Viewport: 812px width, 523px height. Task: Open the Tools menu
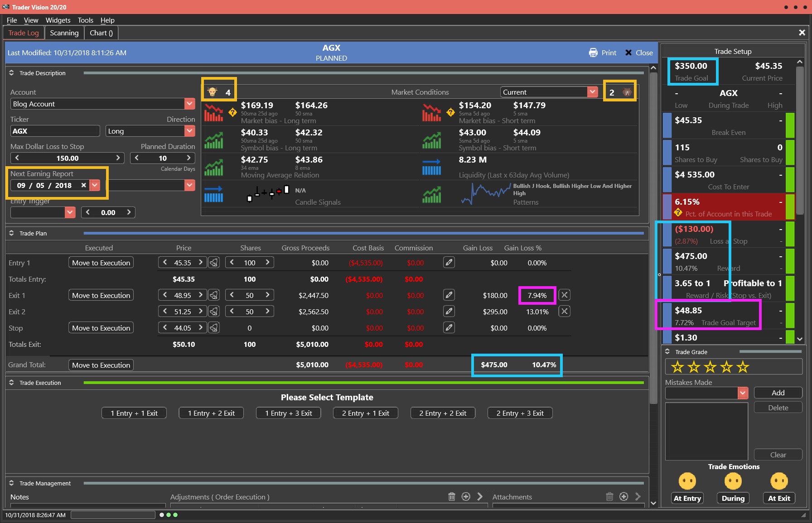(x=85, y=20)
